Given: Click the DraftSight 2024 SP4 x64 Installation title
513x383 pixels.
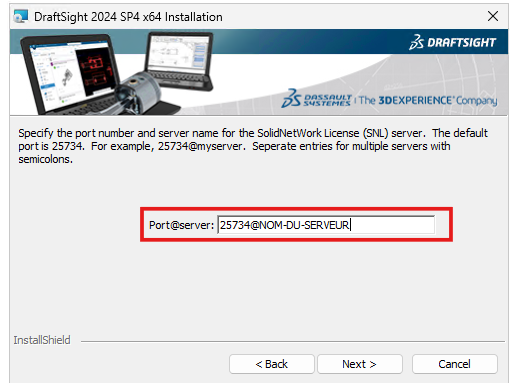Looking at the screenshot, I should (128, 17).
